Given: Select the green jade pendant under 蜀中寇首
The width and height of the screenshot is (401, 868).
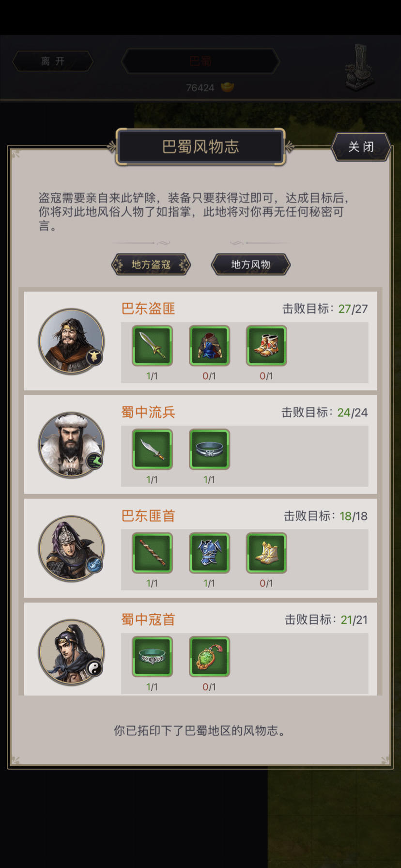Looking at the screenshot, I should (x=209, y=656).
